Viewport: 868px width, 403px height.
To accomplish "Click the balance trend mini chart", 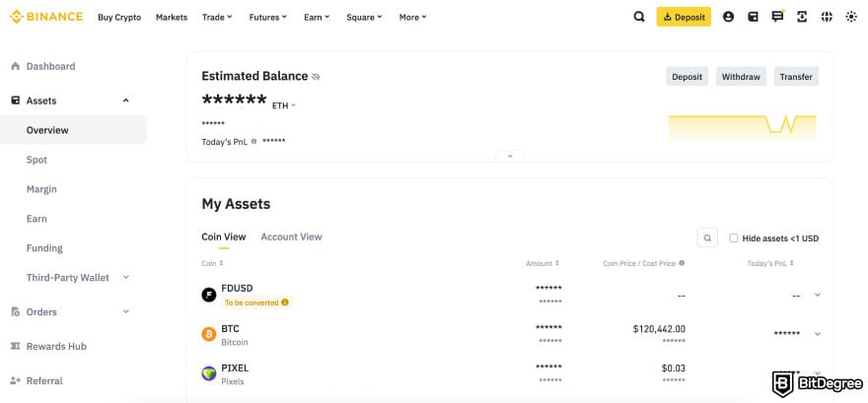I will [743, 127].
